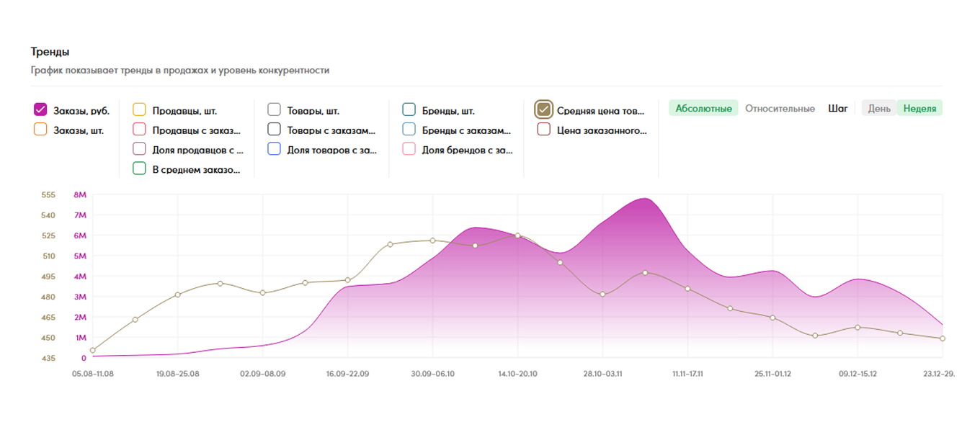Show the «Товары, шт.» series

tap(274, 110)
